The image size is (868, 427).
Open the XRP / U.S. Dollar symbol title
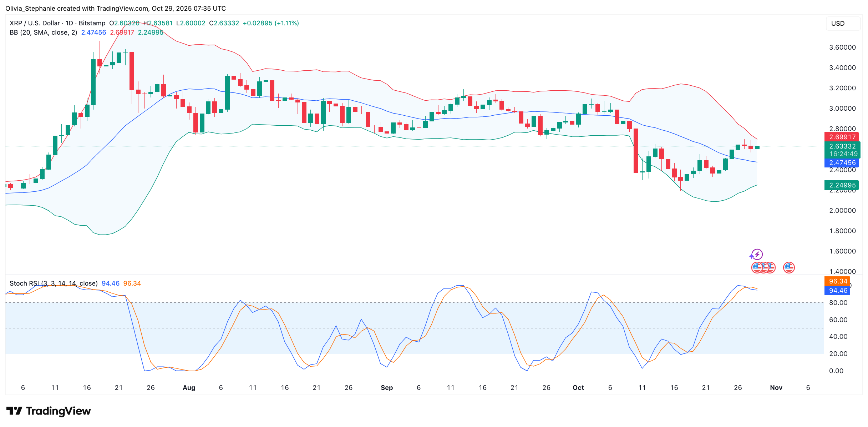click(x=34, y=23)
